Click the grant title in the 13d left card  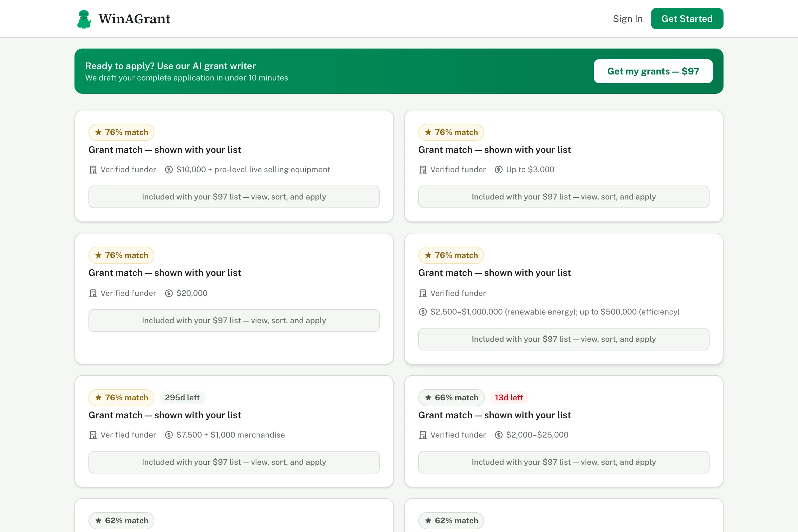[x=494, y=415]
